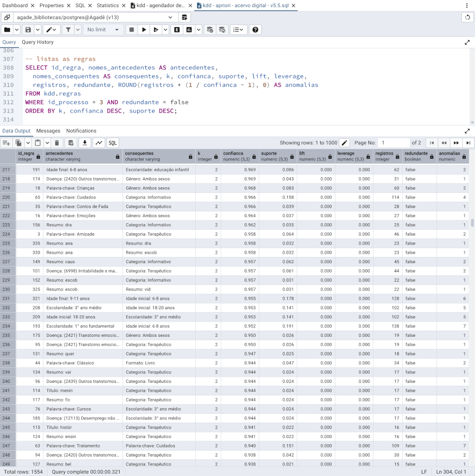The image size is (475, 476).
Task: Click the Page No input field
Action: pos(394,143)
